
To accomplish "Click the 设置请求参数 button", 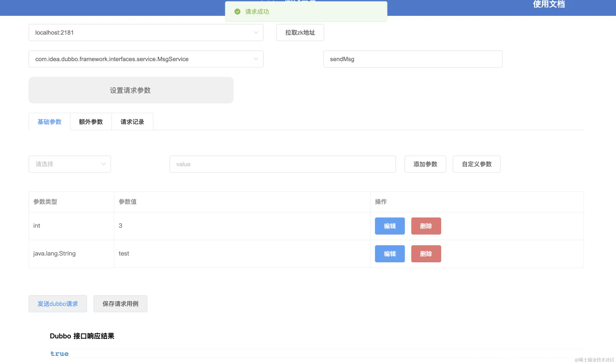I will point(131,90).
